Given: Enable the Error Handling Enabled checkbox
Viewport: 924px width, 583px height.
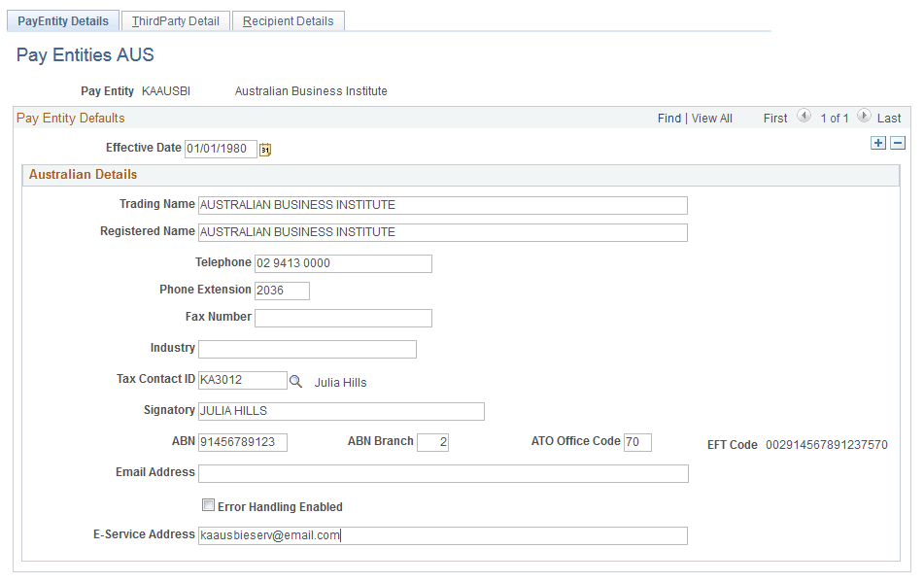Looking at the screenshot, I should click(209, 506).
